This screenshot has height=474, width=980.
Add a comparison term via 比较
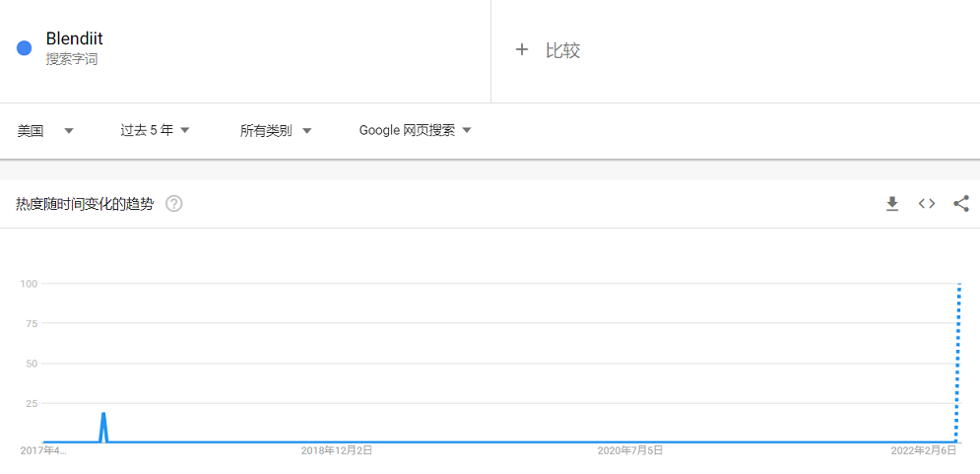tap(562, 50)
